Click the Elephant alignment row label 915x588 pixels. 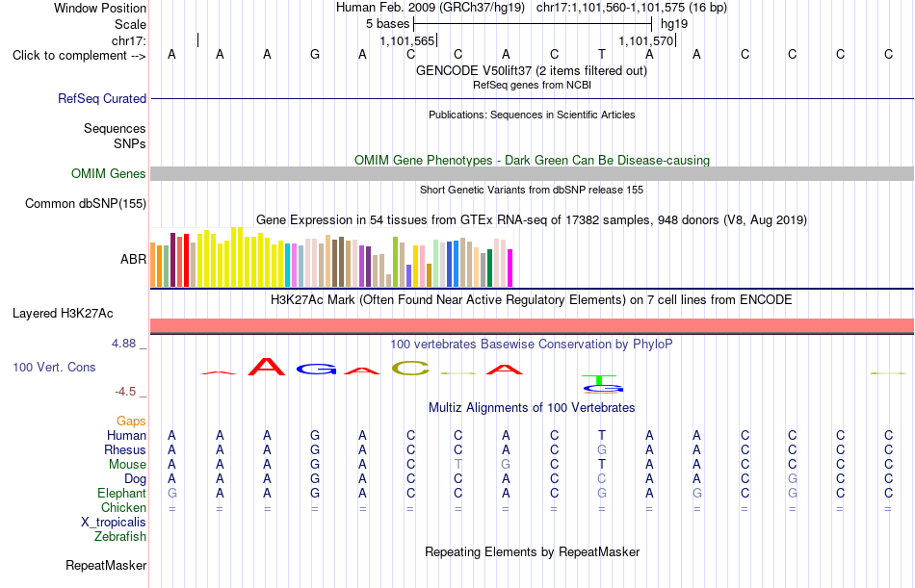(122, 494)
